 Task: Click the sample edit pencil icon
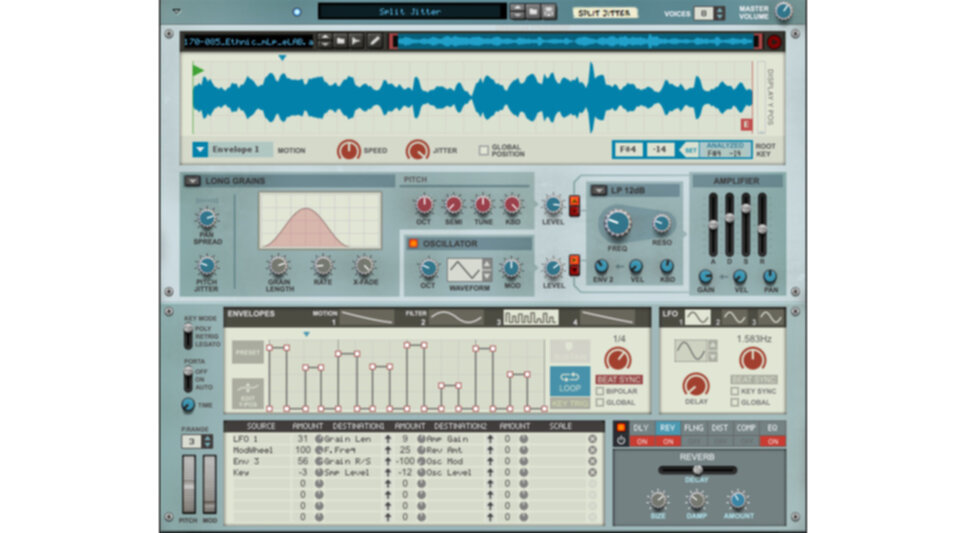(374, 41)
